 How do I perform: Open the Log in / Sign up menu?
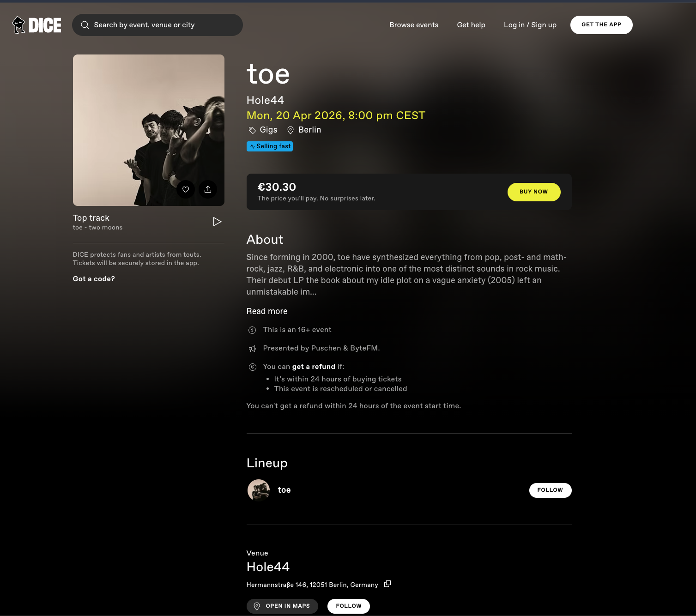pyautogui.click(x=530, y=25)
